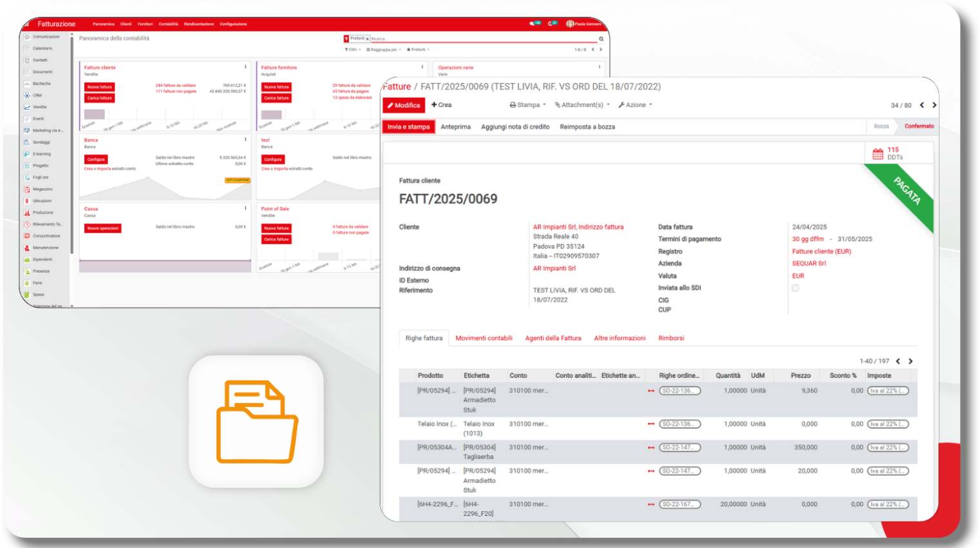
Task: Expand the Azione dropdown menu
Action: pyautogui.click(x=635, y=105)
